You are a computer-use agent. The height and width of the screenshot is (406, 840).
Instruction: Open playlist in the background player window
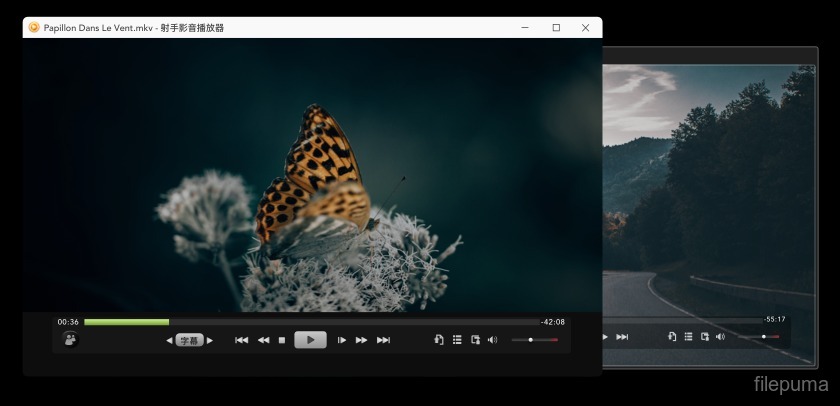coord(688,336)
